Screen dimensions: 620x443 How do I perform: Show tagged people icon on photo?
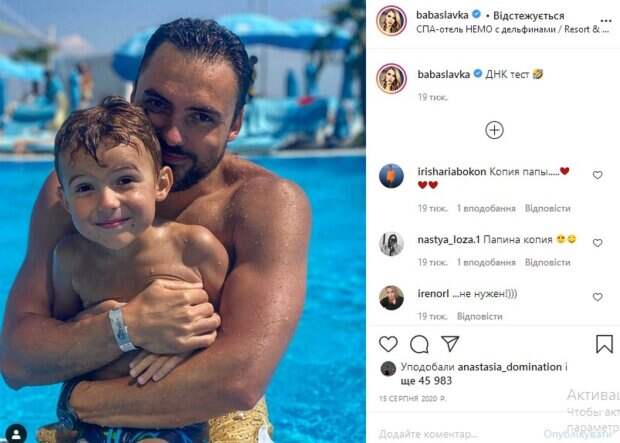click(16, 434)
